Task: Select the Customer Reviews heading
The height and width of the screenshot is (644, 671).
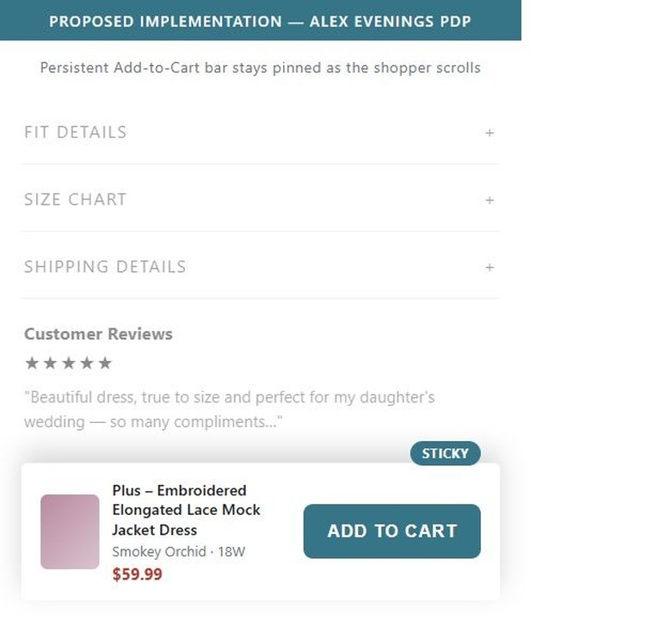Action: coord(98,334)
